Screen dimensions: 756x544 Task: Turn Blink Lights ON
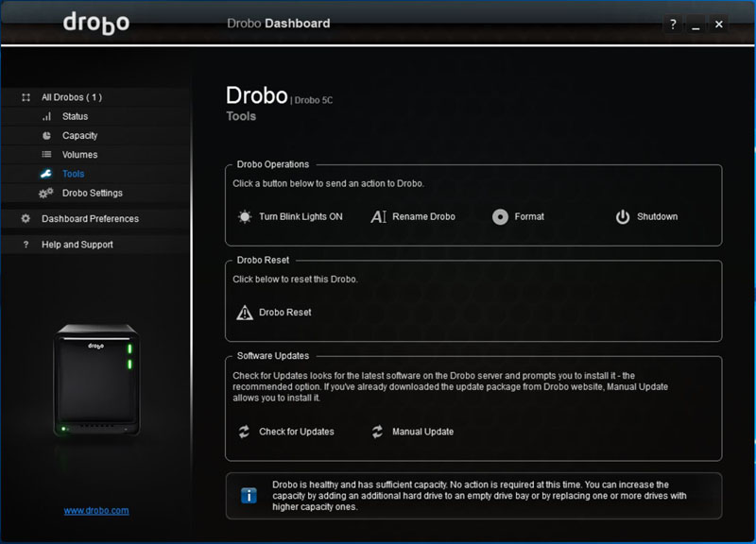point(301,217)
